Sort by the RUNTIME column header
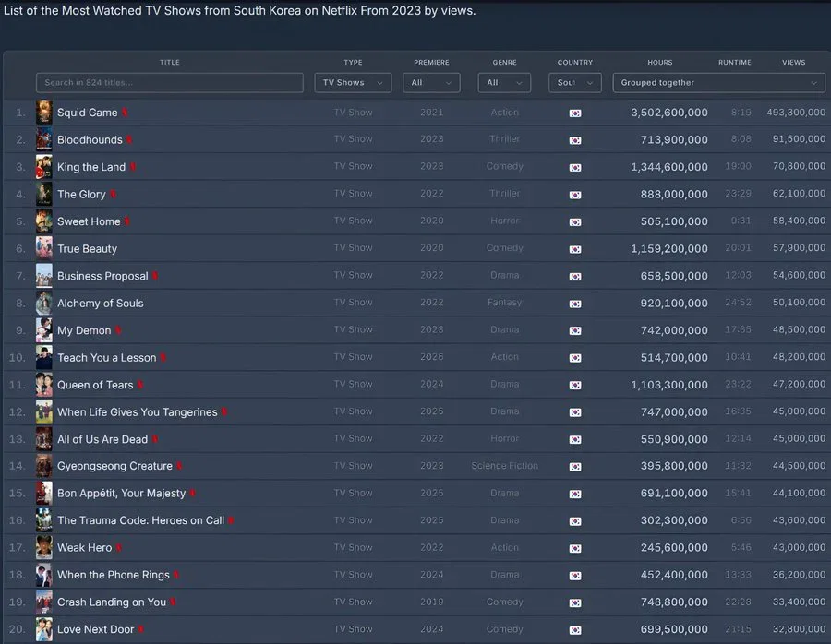This screenshot has height=644, width=831. pos(735,62)
